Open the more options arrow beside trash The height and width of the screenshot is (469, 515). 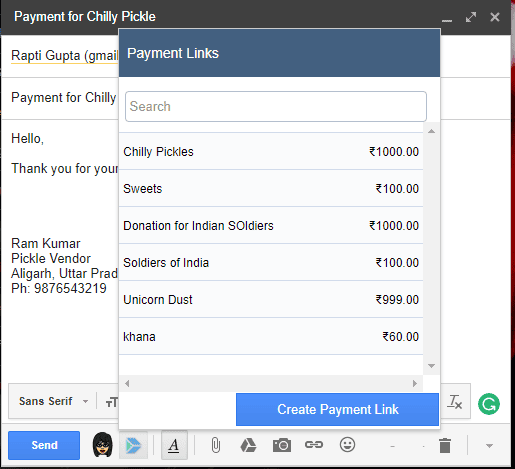click(x=489, y=446)
